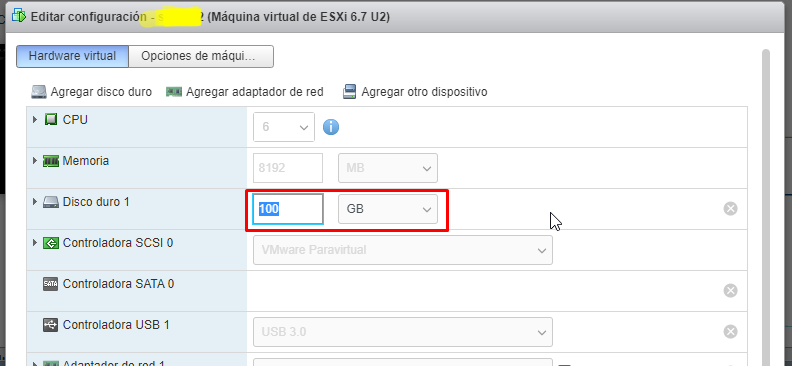This screenshot has height=366, width=792.
Task: Open the USB 3.0 controller dropdown
Action: click(403, 332)
